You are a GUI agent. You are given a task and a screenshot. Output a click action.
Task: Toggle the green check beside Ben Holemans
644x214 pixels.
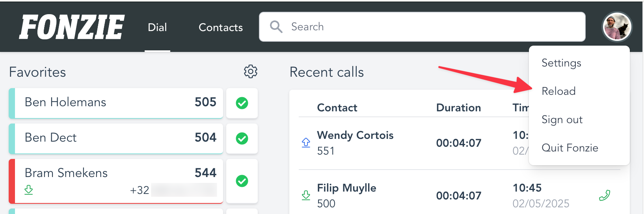[242, 103]
